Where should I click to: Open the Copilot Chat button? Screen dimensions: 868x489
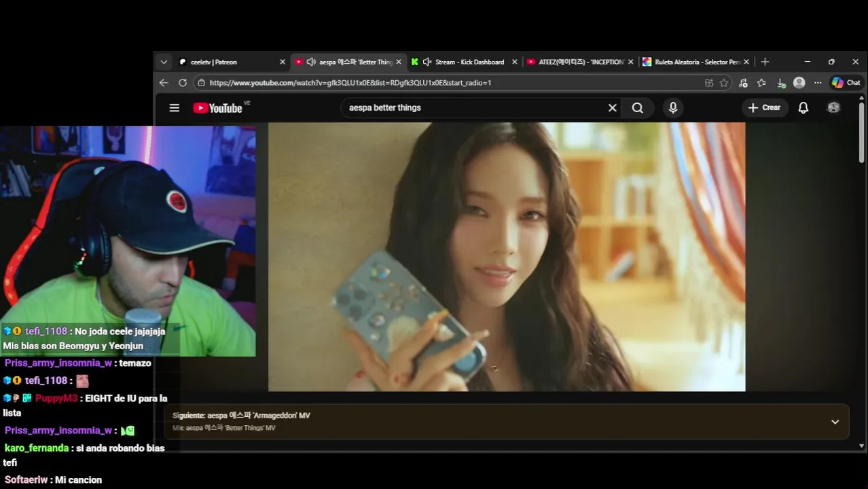tap(846, 83)
